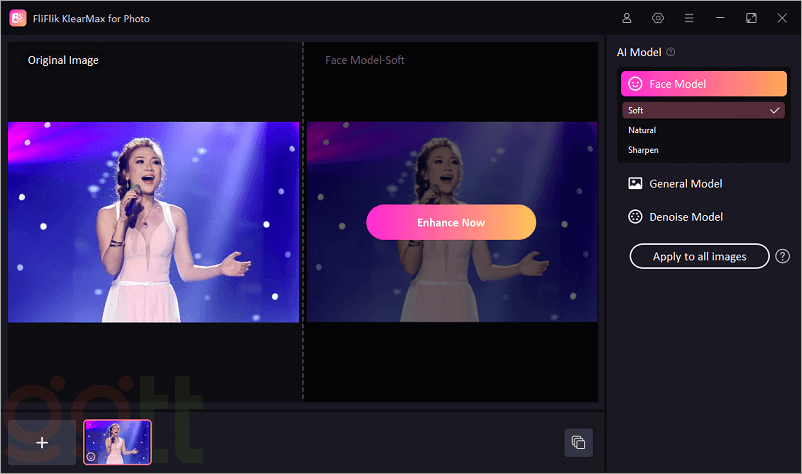Open the hamburger menu in title bar
This screenshot has height=474, width=802.
click(688, 18)
